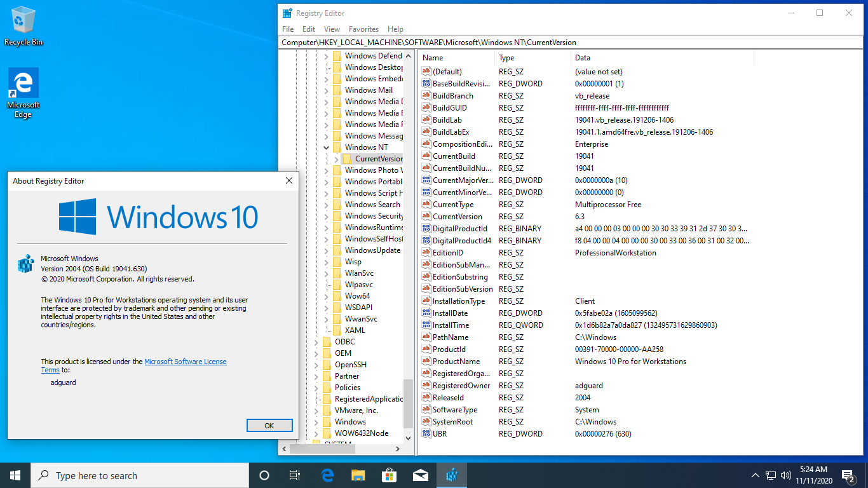Open File Explorer from the taskbar
Image resolution: width=868 pixels, height=488 pixels.
coord(358,475)
